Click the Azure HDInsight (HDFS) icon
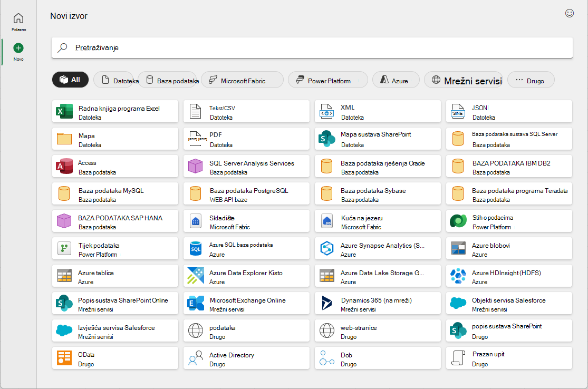Image resolution: width=588 pixels, height=389 pixels. point(458,276)
